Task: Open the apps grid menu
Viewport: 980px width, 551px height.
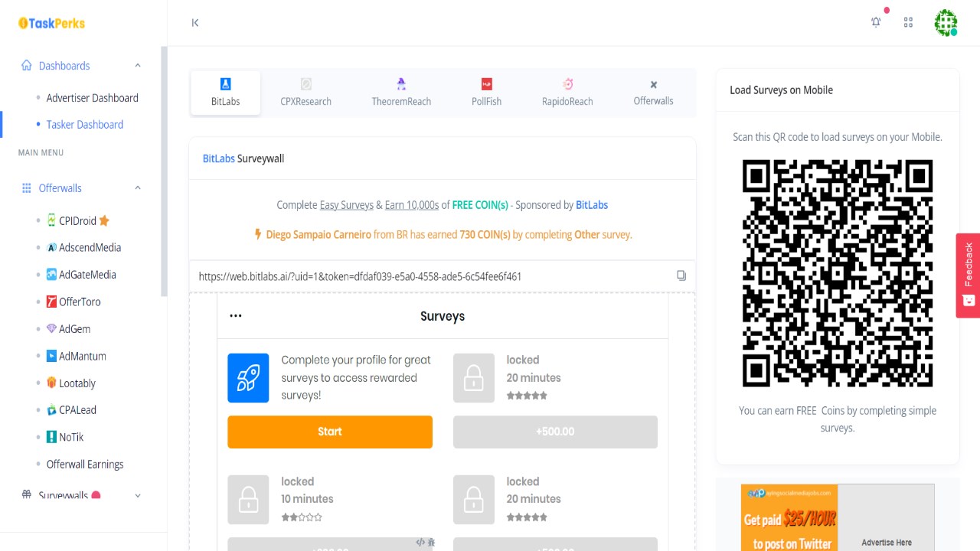Action: [x=908, y=22]
